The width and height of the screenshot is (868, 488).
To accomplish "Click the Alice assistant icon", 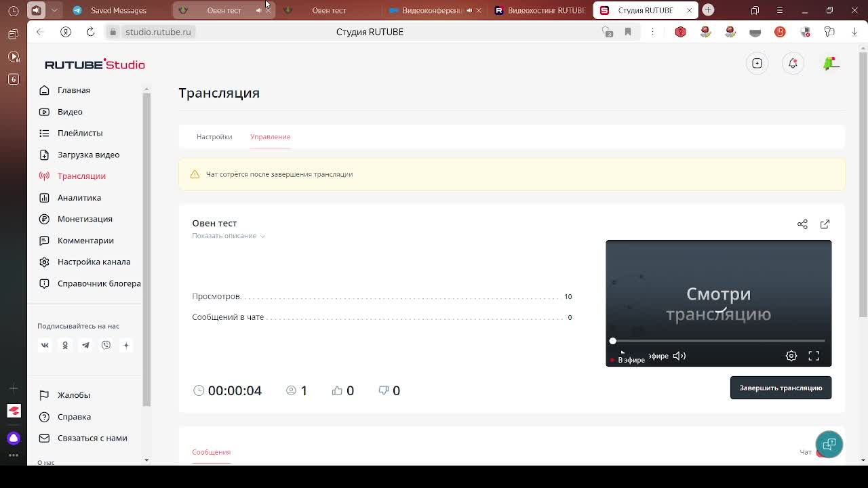I will 14,438.
